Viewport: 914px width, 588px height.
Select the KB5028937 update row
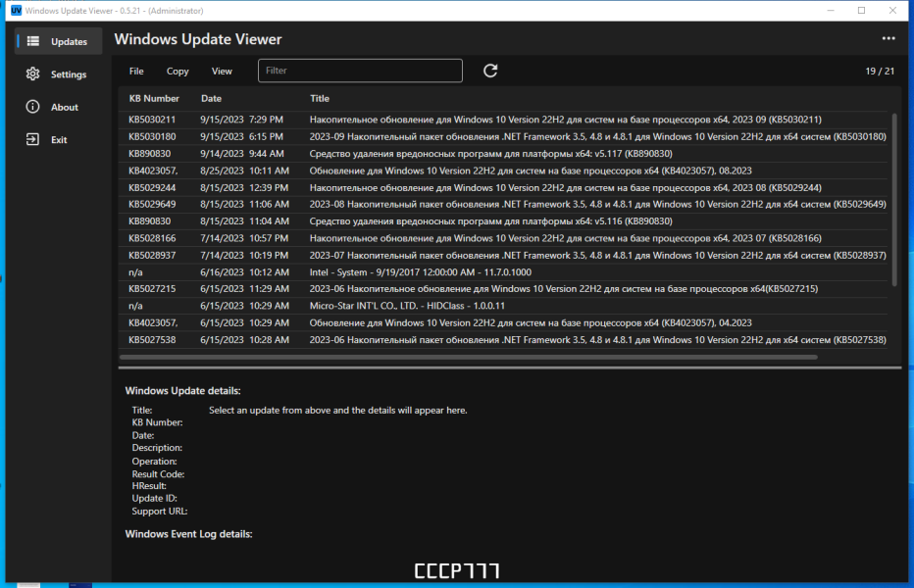504,255
